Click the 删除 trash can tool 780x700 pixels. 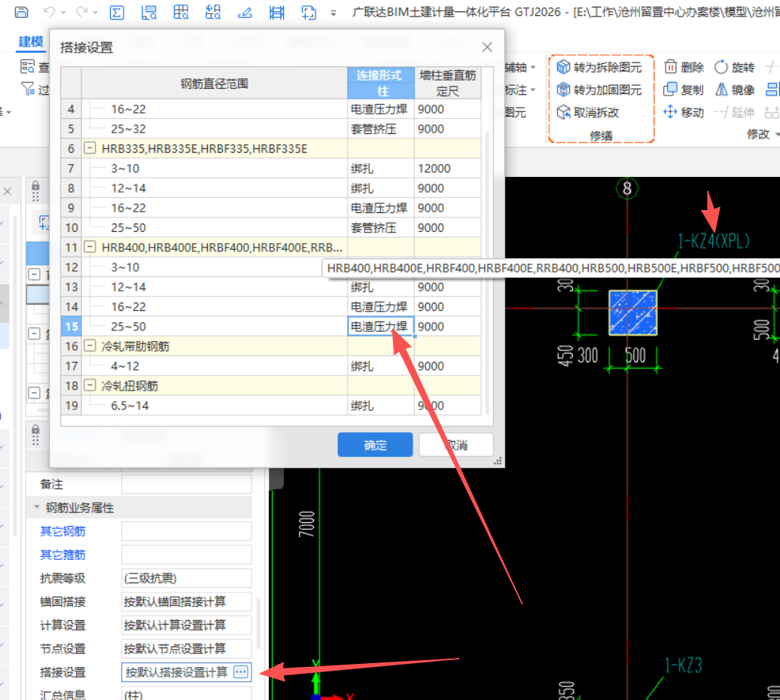click(684, 67)
